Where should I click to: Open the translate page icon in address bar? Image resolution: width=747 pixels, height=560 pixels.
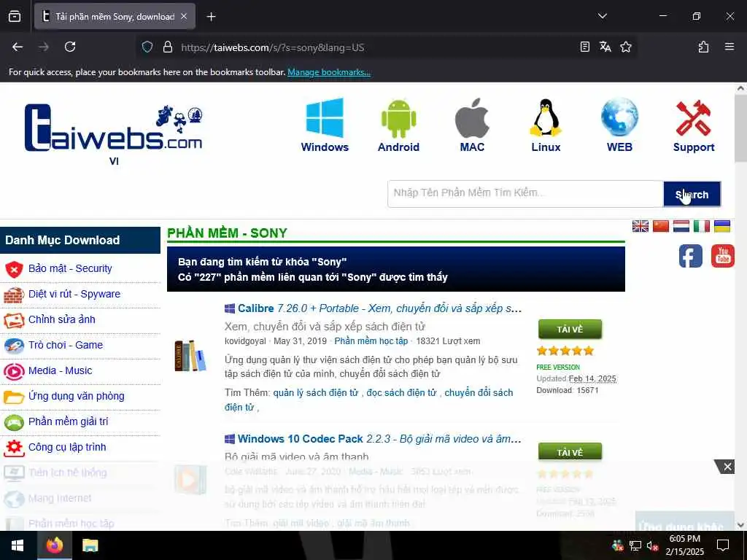[x=605, y=47]
